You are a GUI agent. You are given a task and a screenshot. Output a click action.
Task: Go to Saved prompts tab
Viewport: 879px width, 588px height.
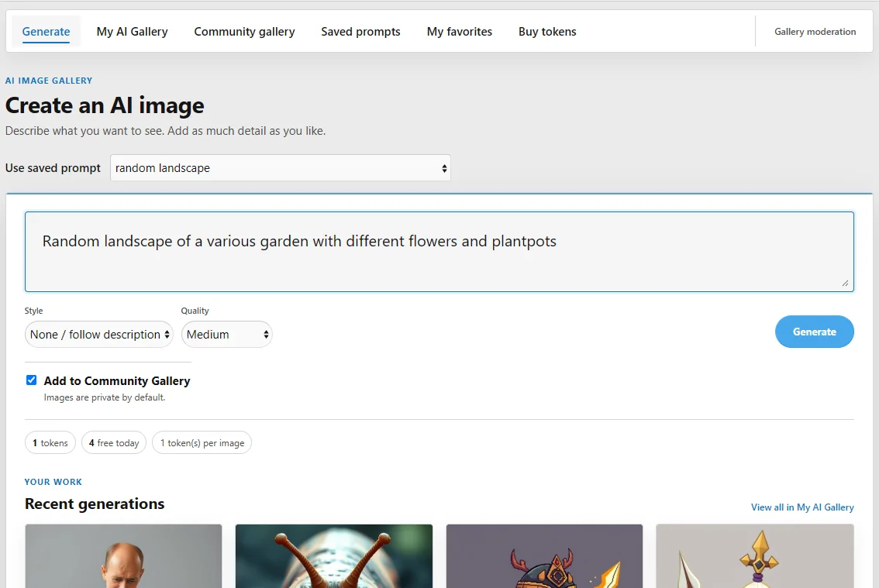point(360,32)
